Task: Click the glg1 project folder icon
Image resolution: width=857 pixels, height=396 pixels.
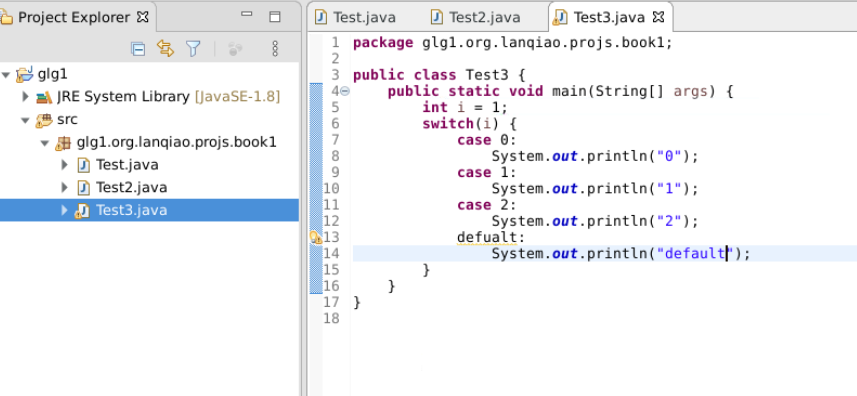Action: click(25, 74)
